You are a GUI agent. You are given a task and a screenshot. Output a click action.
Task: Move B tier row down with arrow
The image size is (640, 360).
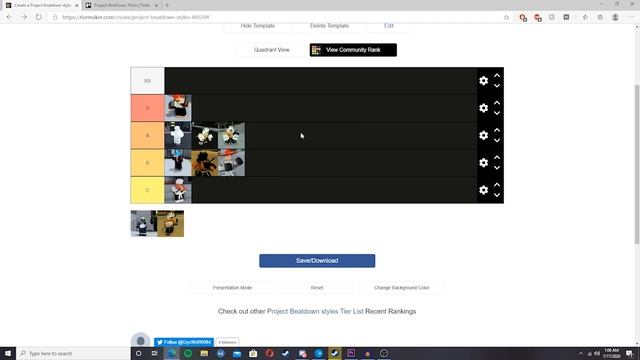pos(497,168)
